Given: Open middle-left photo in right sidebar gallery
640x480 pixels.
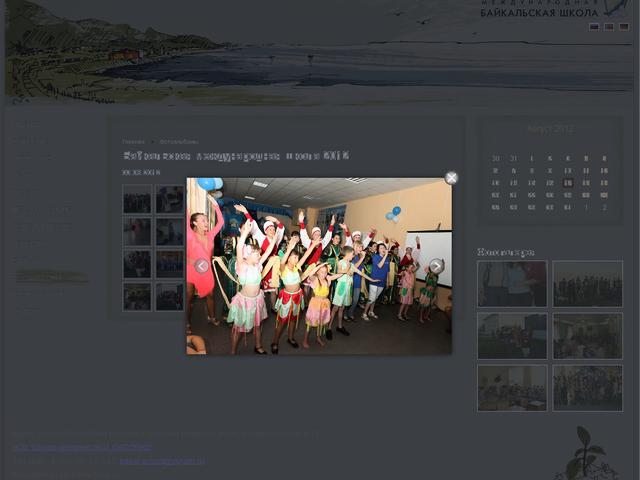Looking at the screenshot, I should (x=512, y=336).
